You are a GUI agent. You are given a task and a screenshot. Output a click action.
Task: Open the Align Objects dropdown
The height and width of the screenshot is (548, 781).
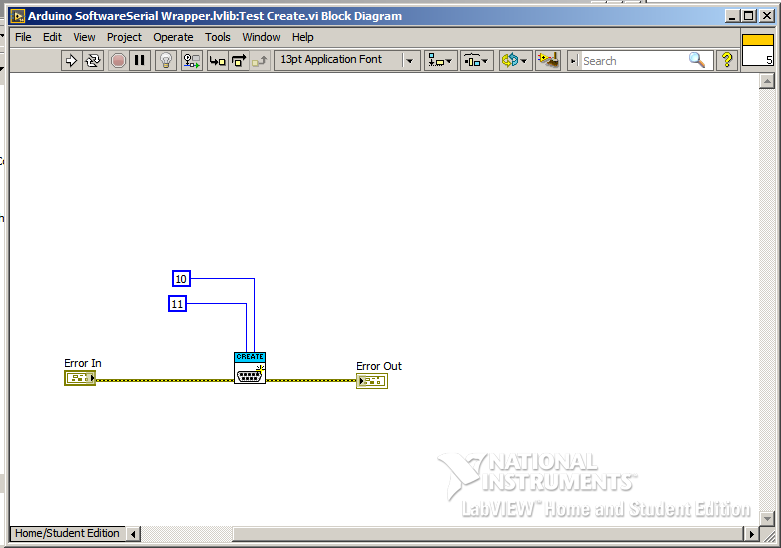coord(440,61)
